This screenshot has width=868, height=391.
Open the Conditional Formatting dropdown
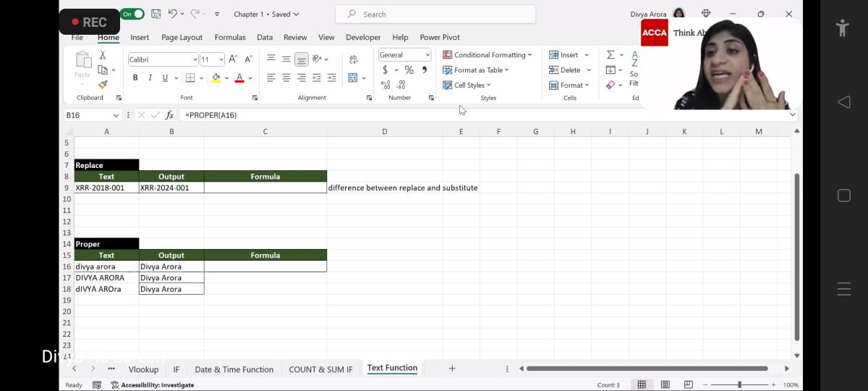(488, 55)
